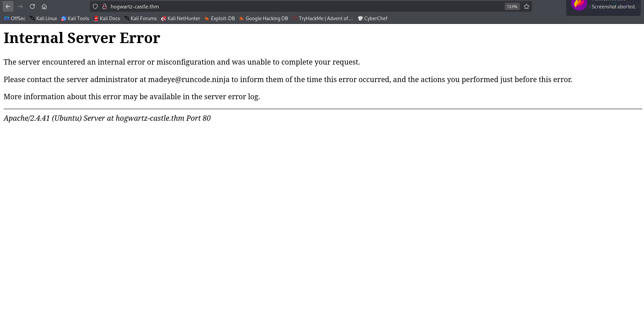Reset the 133% zoom level badge
The image size is (644, 332).
tap(512, 6)
